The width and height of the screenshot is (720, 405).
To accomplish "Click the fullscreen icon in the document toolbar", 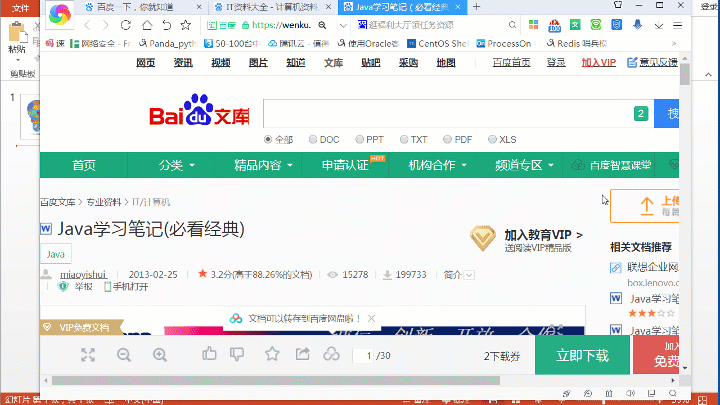I will coord(88,354).
